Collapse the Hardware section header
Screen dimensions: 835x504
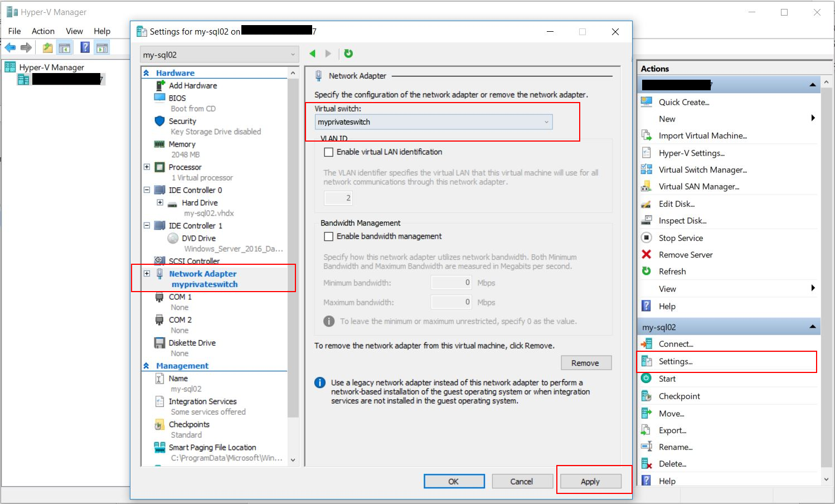146,73
